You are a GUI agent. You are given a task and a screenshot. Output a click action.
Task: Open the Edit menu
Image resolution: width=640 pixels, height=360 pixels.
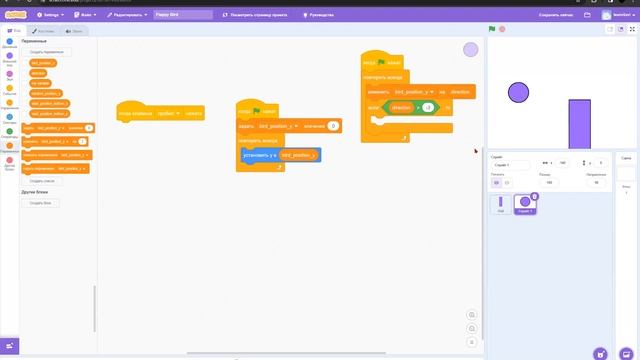tap(127, 15)
